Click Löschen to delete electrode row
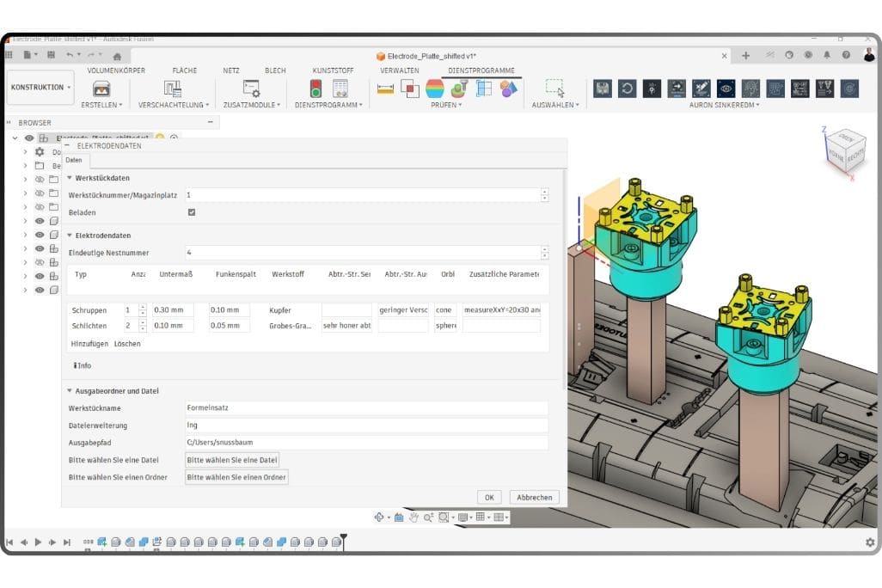Viewport: 882px width, 588px height. click(x=127, y=344)
